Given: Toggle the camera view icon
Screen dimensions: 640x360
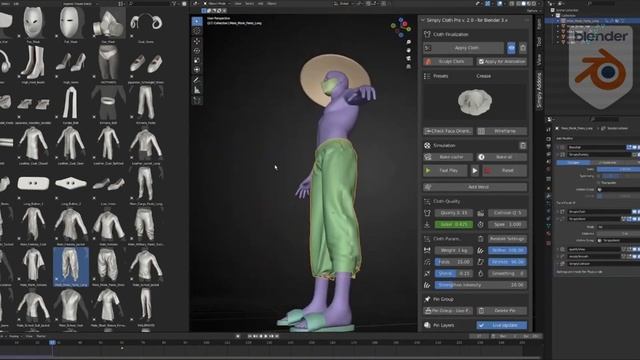Looking at the screenshot, I should [409, 58].
